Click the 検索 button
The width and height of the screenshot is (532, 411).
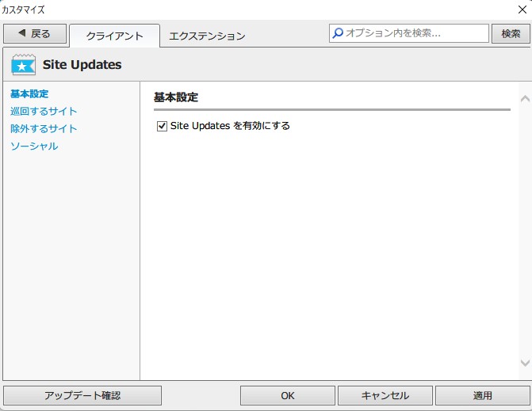point(511,33)
